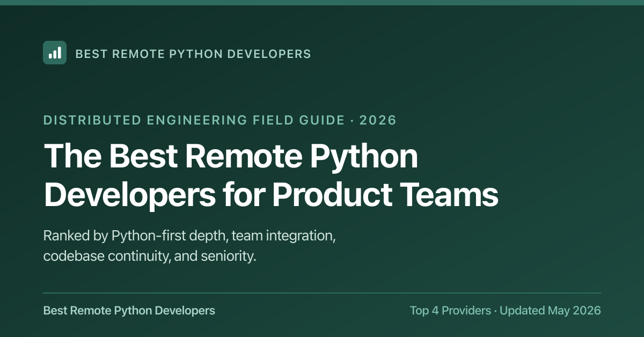Click the word Best in the headline

[x=142, y=157]
